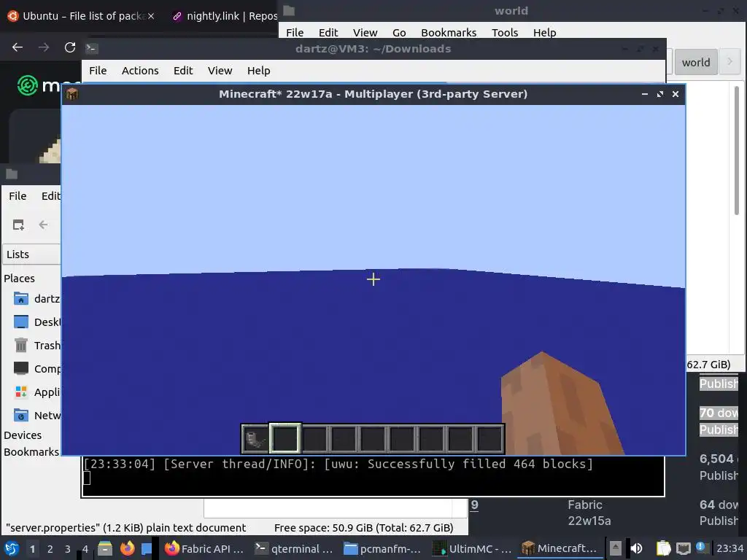Launch Firefox from taskbar quicklaunch

tap(127, 548)
